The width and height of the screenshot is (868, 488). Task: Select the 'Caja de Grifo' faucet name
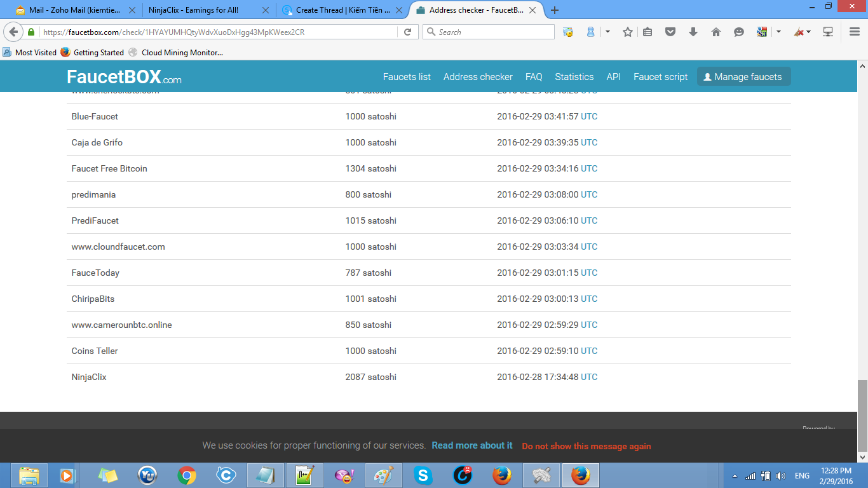coord(97,142)
